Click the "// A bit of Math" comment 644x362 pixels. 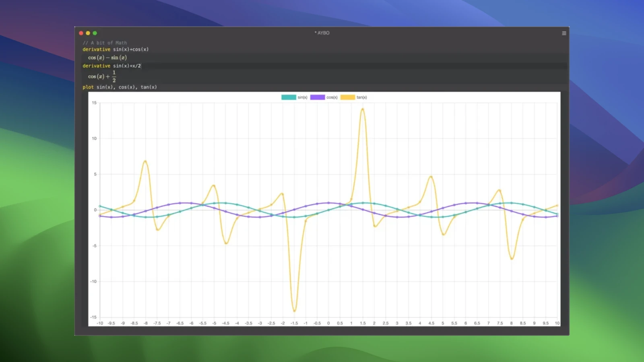pyautogui.click(x=105, y=43)
